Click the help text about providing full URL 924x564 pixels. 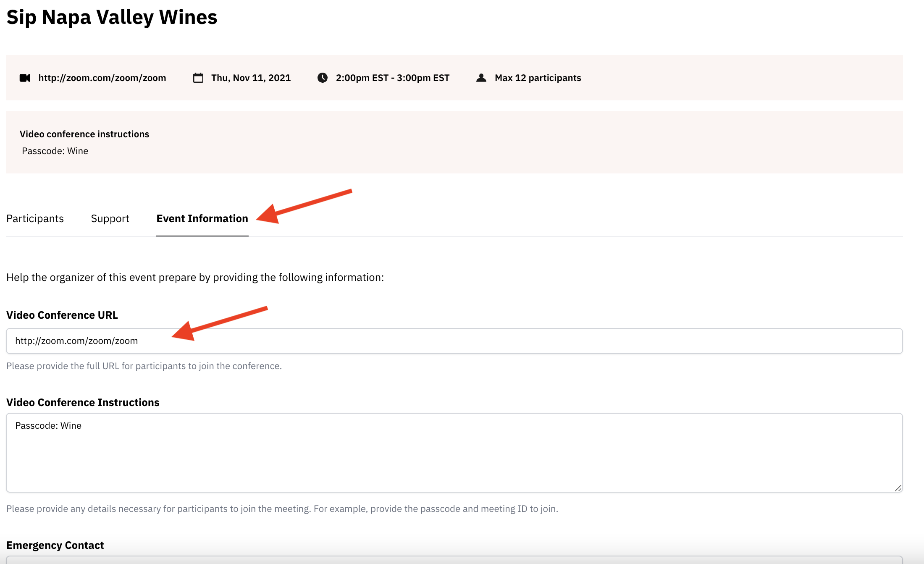[x=144, y=366]
